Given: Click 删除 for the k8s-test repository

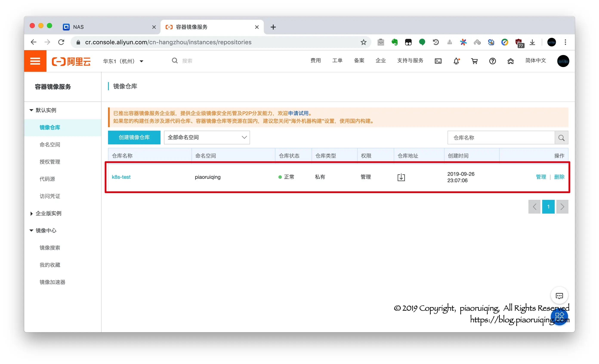Looking at the screenshot, I should [559, 177].
